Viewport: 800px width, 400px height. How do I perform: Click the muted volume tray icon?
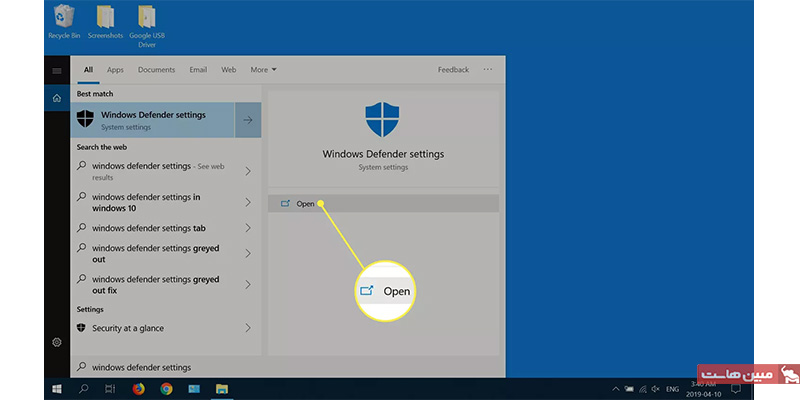tap(656, 389)
